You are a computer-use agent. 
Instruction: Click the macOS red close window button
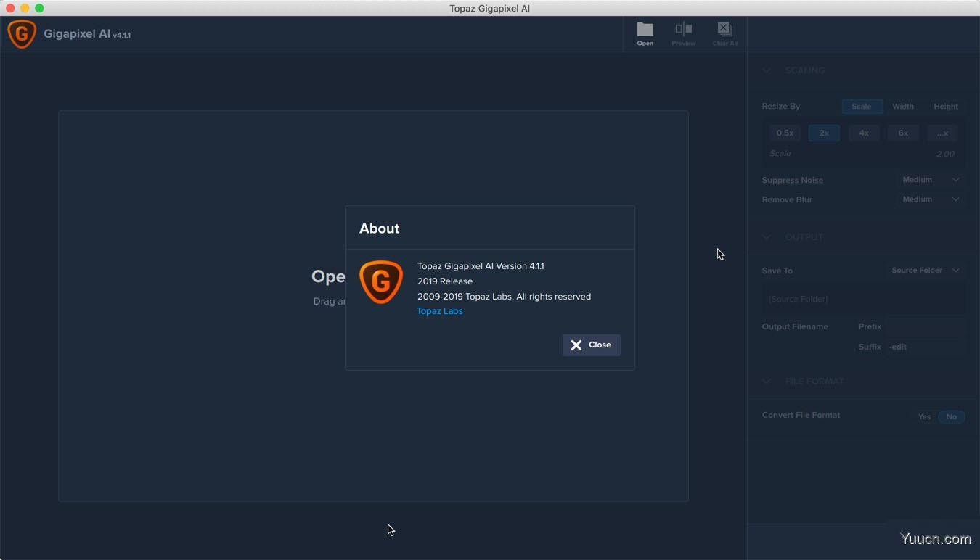10,8
